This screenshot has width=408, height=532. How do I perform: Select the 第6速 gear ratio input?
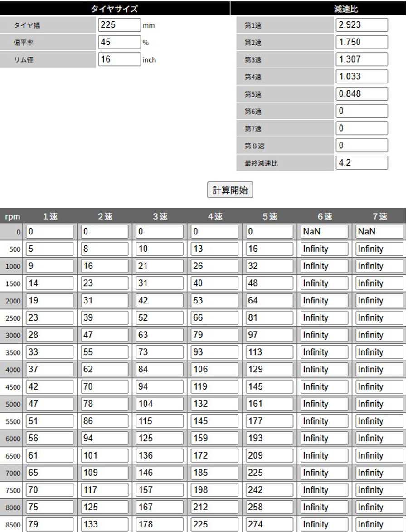(361, 111)
